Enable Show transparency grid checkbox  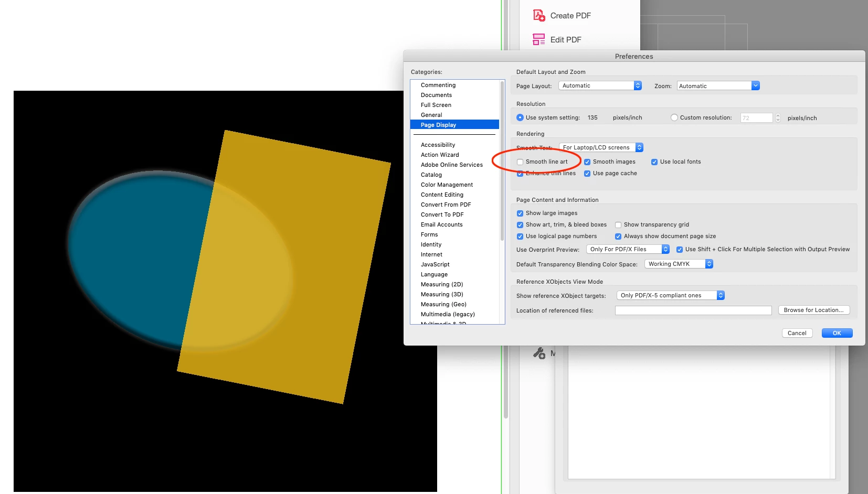click(618, 225)
